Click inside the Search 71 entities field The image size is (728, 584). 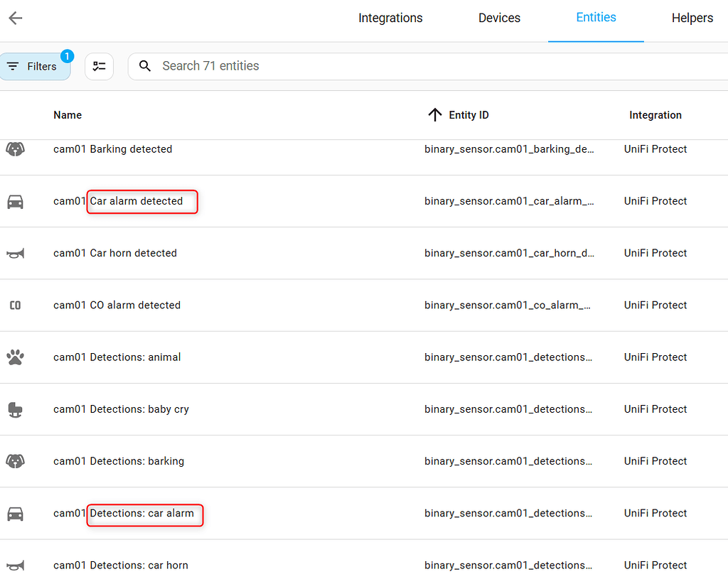284,65
